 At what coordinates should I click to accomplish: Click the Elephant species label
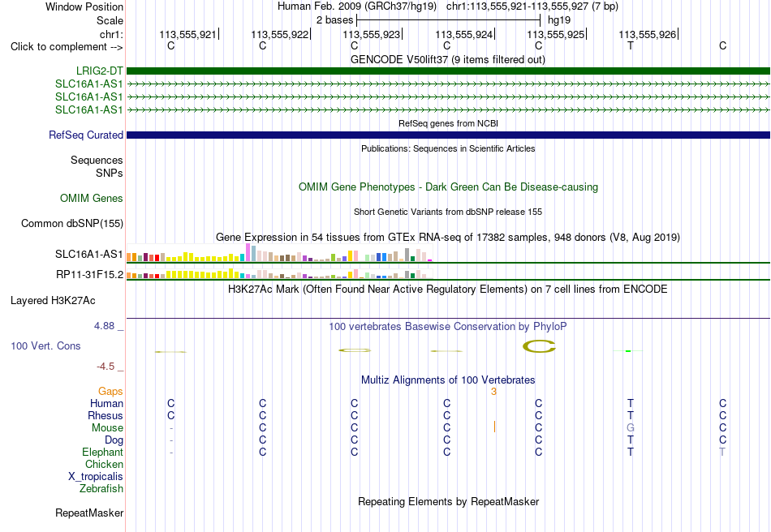click(103, 453)
